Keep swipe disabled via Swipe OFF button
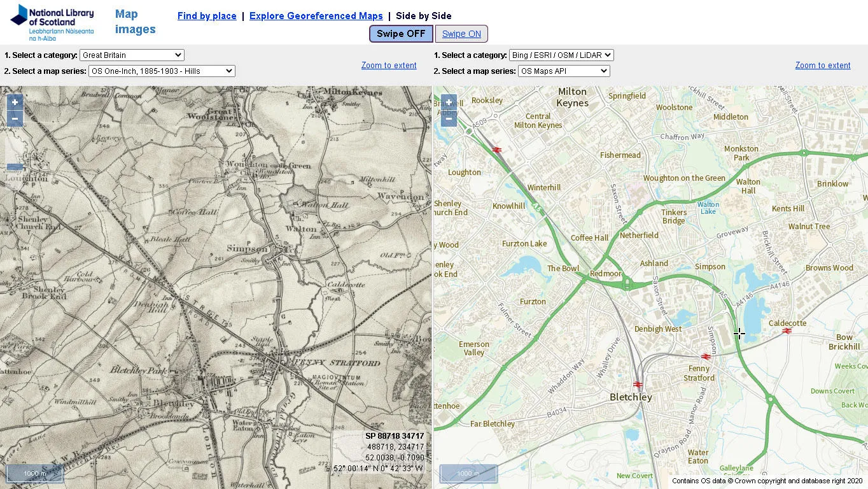 (400, 33)
